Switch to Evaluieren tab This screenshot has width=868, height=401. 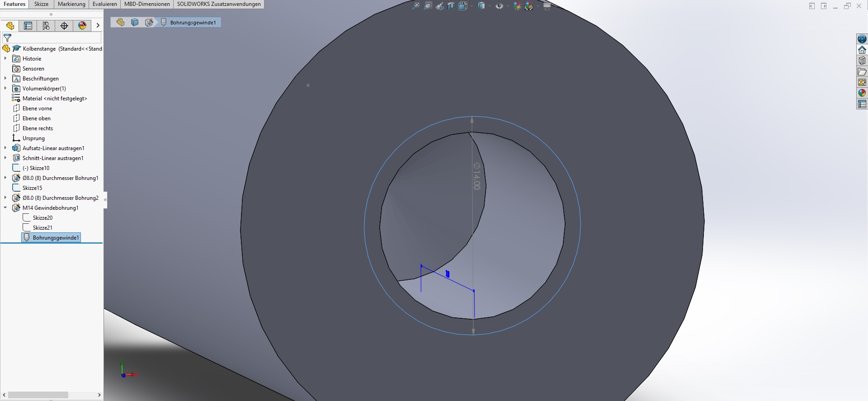click(104, 4)
